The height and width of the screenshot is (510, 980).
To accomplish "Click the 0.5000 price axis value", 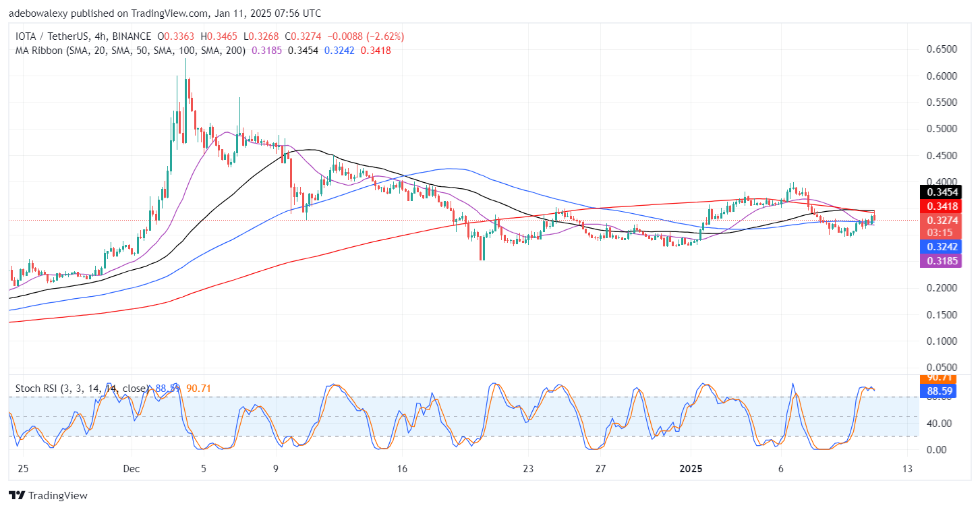I will [943, 129].
